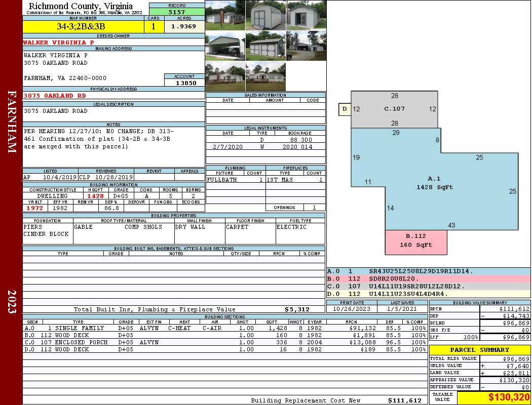Click the gray C.107 sketch area
The width and height of the screenshot is (532, 405).
pyautogui.click(x=394, y=109)
